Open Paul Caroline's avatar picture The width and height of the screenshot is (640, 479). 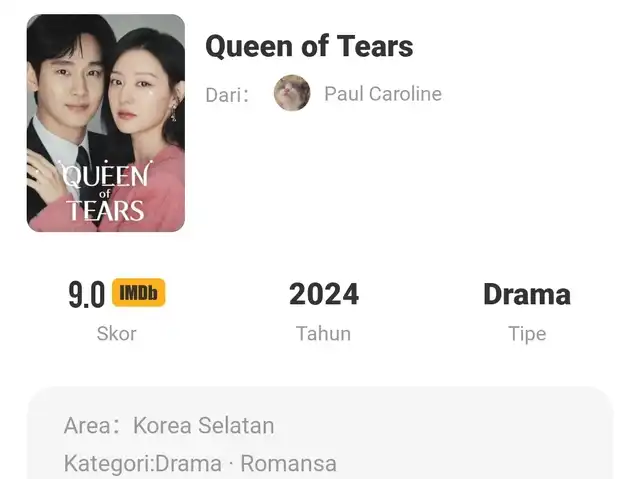[292, 93]
